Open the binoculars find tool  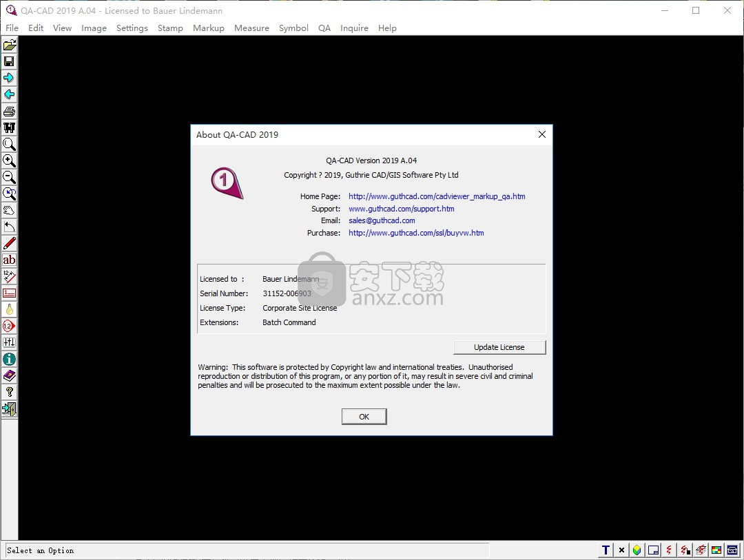[10, 127]
